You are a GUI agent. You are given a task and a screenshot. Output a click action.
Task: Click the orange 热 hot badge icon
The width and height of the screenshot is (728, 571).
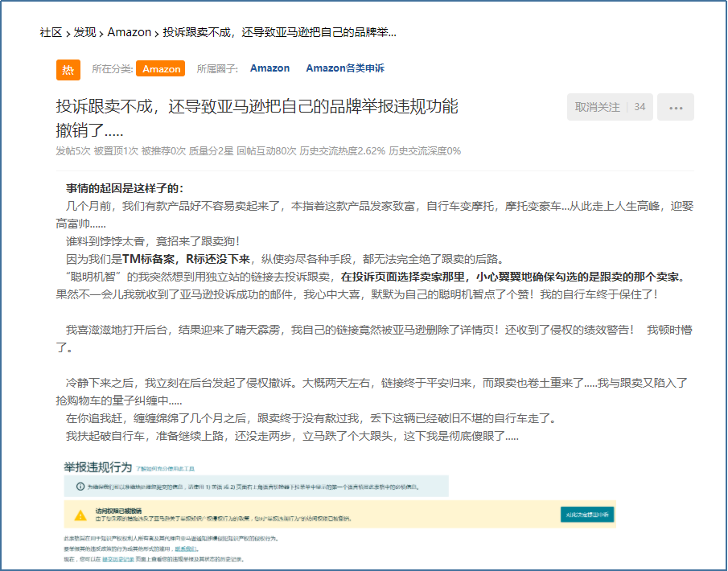click(x=68, y=69)
